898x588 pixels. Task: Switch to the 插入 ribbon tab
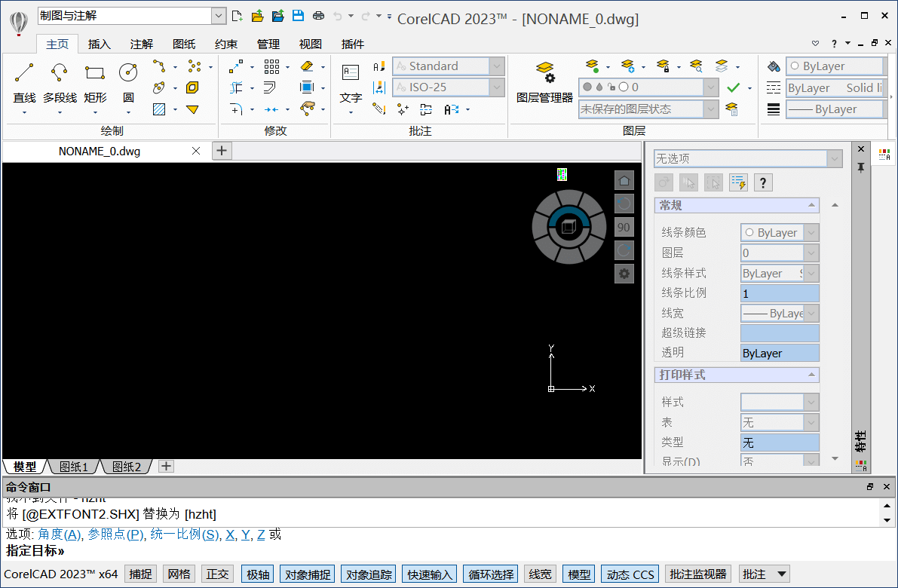coord(99,44)
